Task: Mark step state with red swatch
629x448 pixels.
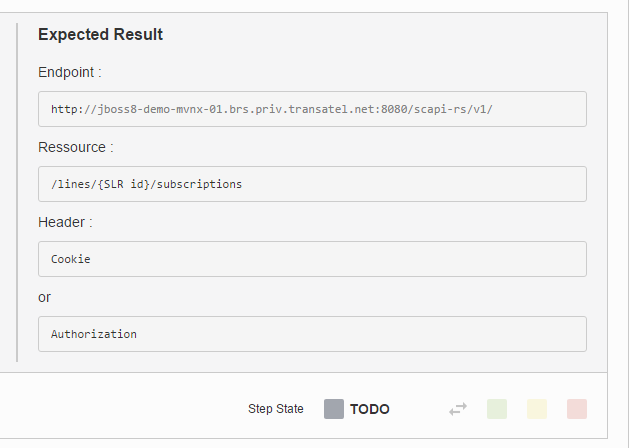Action: tap(577, 409)
